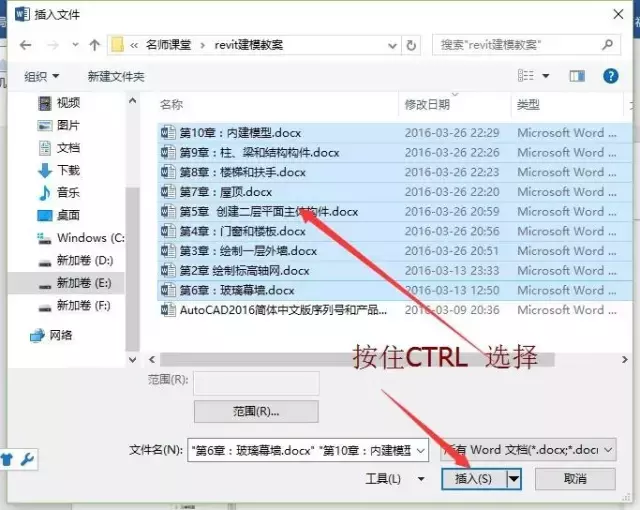Image resolution: width=640 pixels, height=510 pixels.
Task: Sort by 修改日期 column header
Action: point(427,105)
